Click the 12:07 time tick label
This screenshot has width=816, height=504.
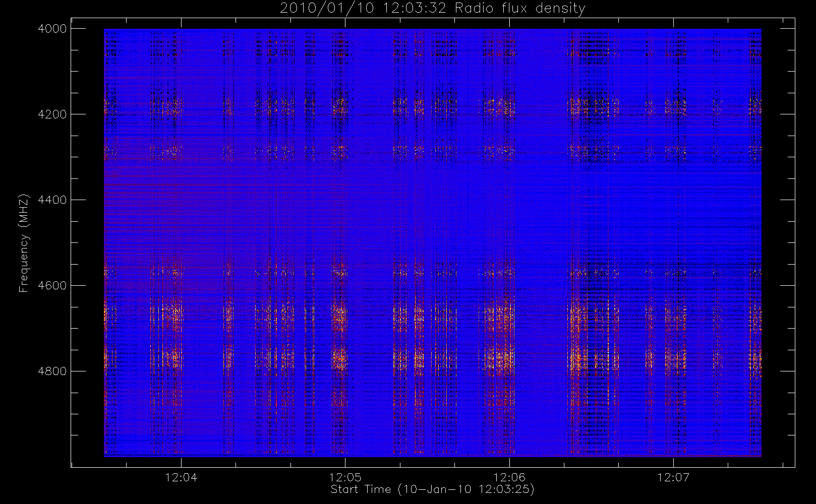673,477
